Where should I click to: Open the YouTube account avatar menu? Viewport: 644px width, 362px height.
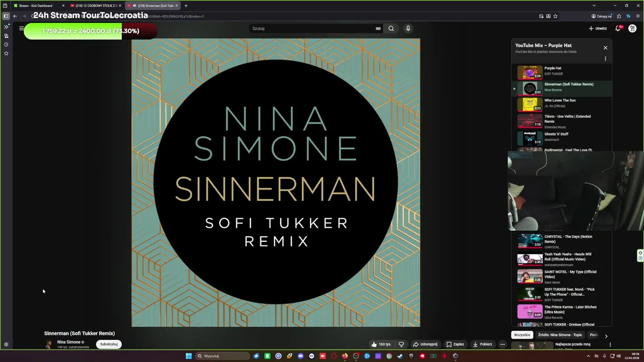[632, 28]
